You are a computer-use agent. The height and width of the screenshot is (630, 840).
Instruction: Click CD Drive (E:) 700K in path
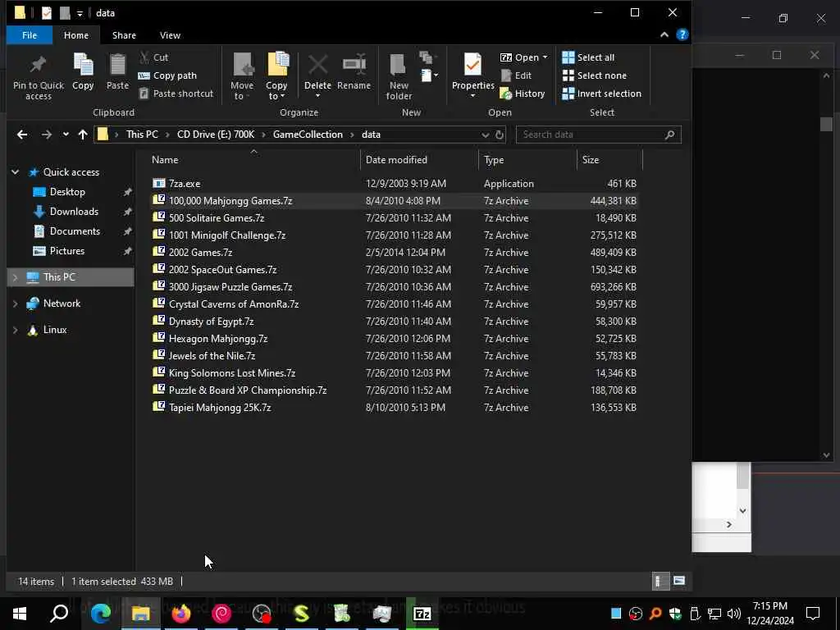point(216,135)
